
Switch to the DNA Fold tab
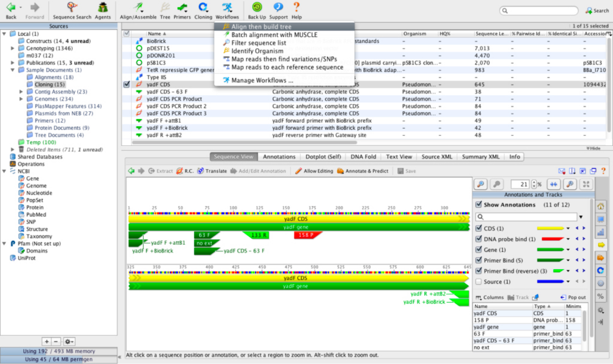tap(363, 157)
